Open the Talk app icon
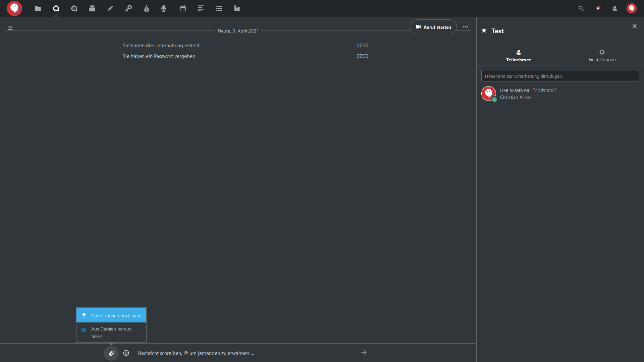The image size is (644, 362). (x=56, y=8)
